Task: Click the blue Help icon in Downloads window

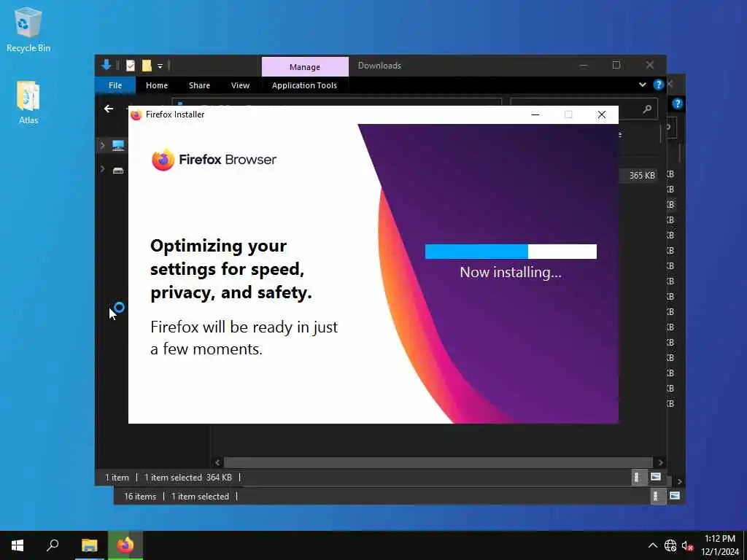Action: click(x=659, y=85)
